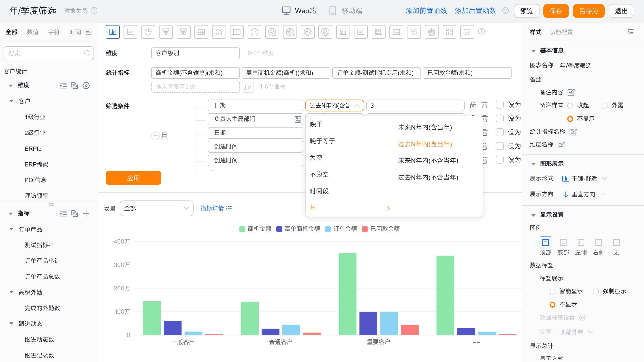Select 外露 for 备注样式
Viewport: 644px width, 362px height.
pyautogui.click(x=604, y=106)
